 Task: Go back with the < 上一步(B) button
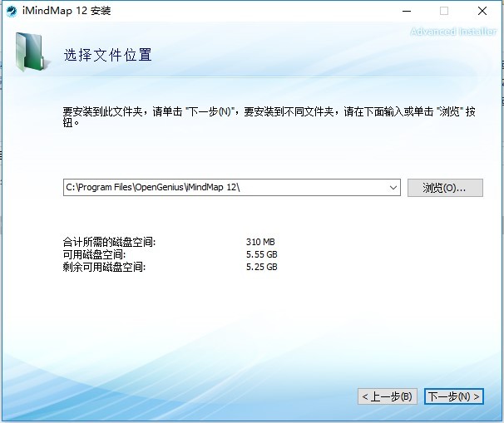387,396
